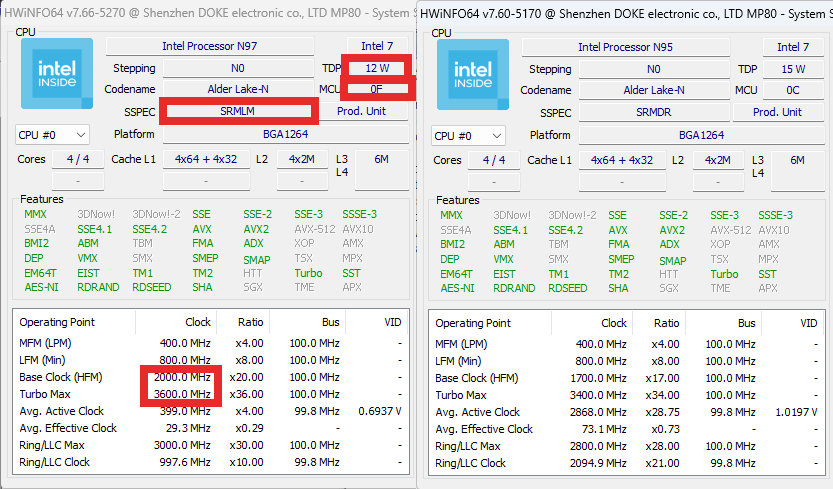Viewport: 833px width, 489px height.
Task: Click the Alder Lake-N codename in N97 window
Action: point(238,89)
